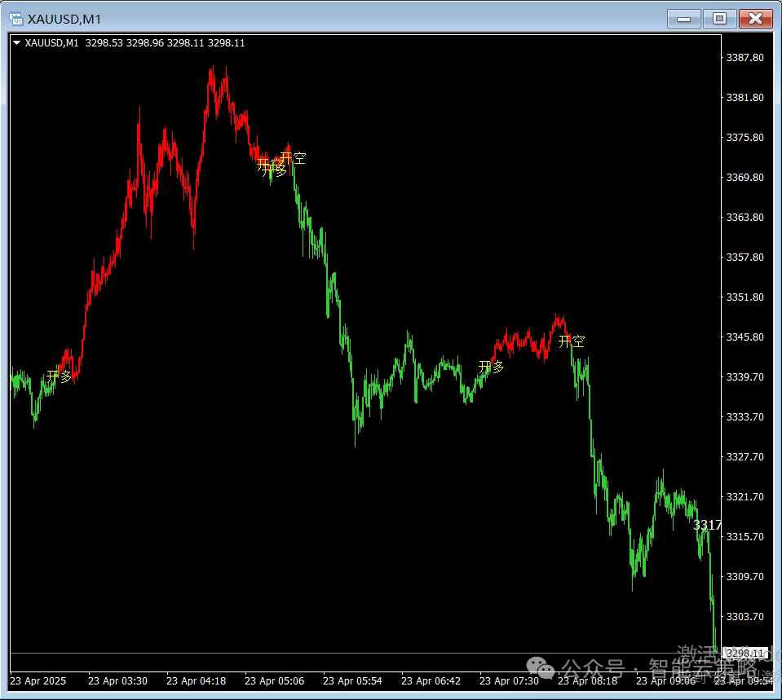Image resolution: width=782 pixels, height=700 pixels.
Task: Click the 3309.70 price scale label
Action: (x=744, y=576)
